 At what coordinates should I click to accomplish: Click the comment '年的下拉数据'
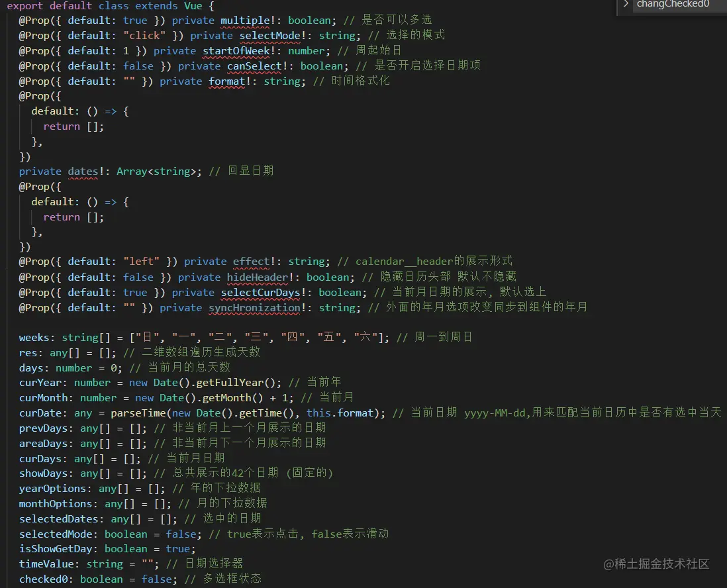[x=225, y=488]
